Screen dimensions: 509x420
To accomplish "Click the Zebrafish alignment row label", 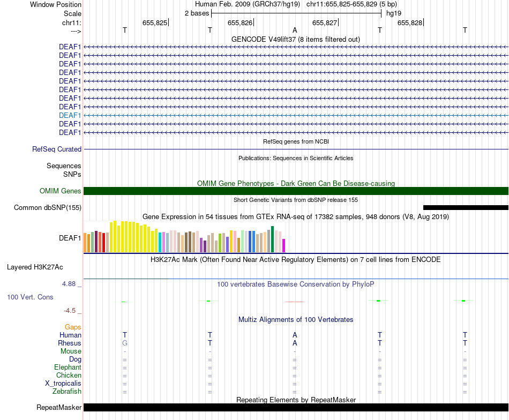I will [x=67, y=392].
